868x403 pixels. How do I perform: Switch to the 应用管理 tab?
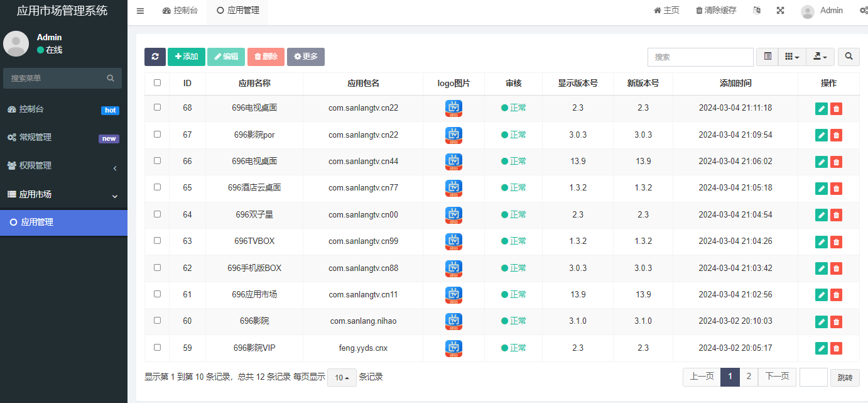tap(237, 11)
